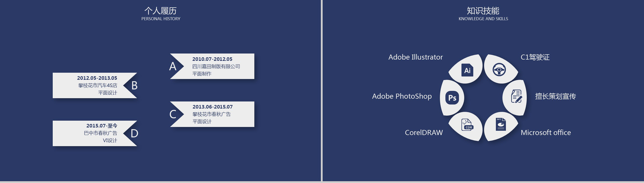Select the Adobe PhotoShop text label
This screenshot has width=644, height=183.
point(402,96)
